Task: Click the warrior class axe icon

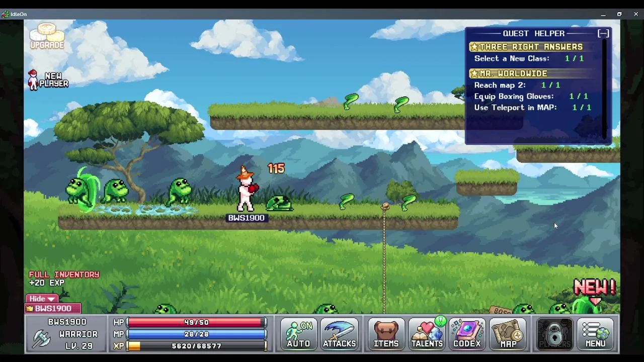Action: point(41,339)
